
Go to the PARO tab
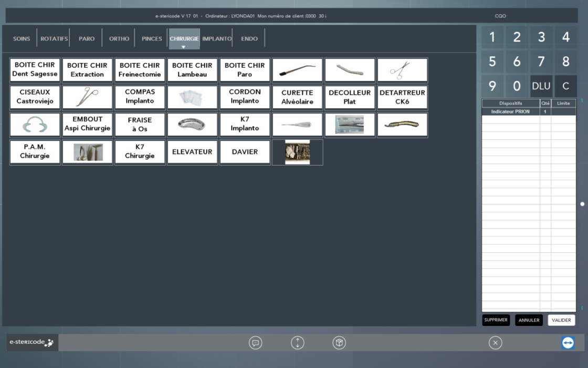pos(87,38)
